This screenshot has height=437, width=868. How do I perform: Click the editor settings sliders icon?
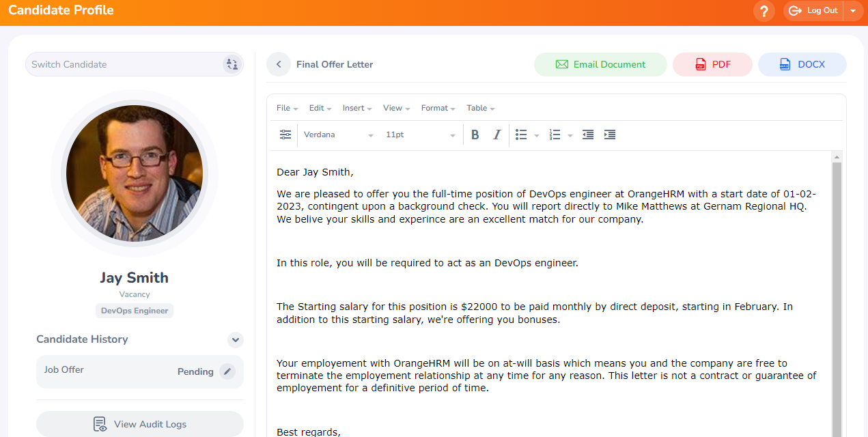[285, 135]
